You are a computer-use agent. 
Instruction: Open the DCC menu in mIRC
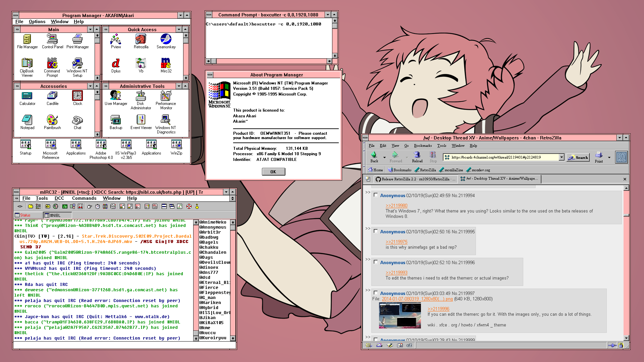pyautogui.click(x=59, y=198)
